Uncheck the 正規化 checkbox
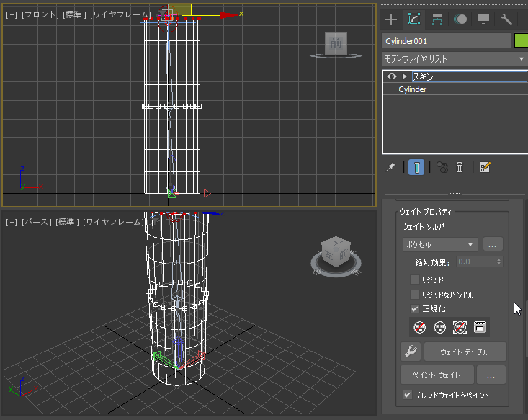Viewport: 528px width, 420px height. coord(414,308)
